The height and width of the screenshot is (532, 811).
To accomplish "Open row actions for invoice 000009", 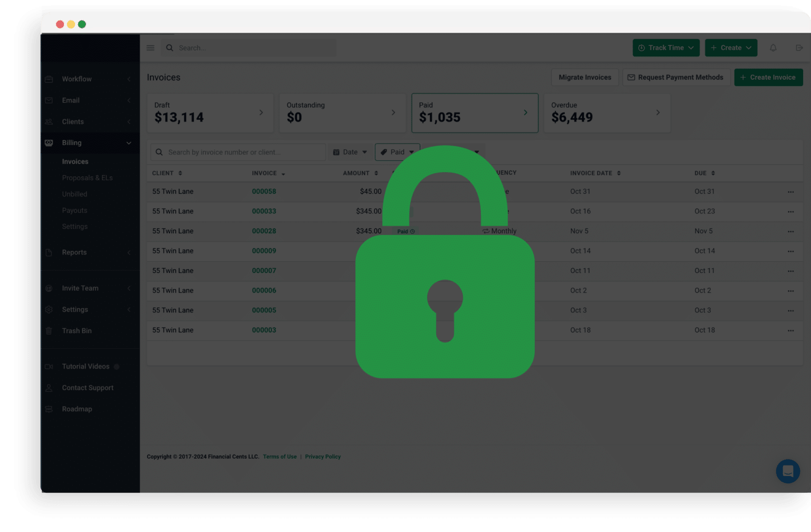I will [x=790, y=251].
